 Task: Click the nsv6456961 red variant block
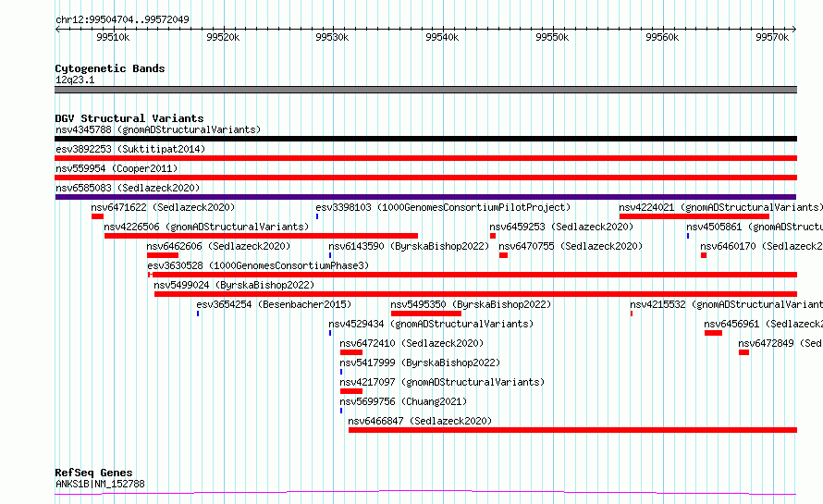[713, 333]
